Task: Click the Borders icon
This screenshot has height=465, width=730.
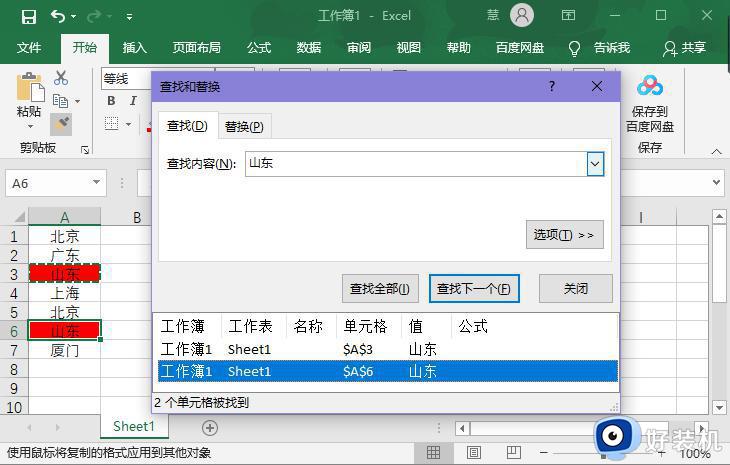Action: click(111, 124)
